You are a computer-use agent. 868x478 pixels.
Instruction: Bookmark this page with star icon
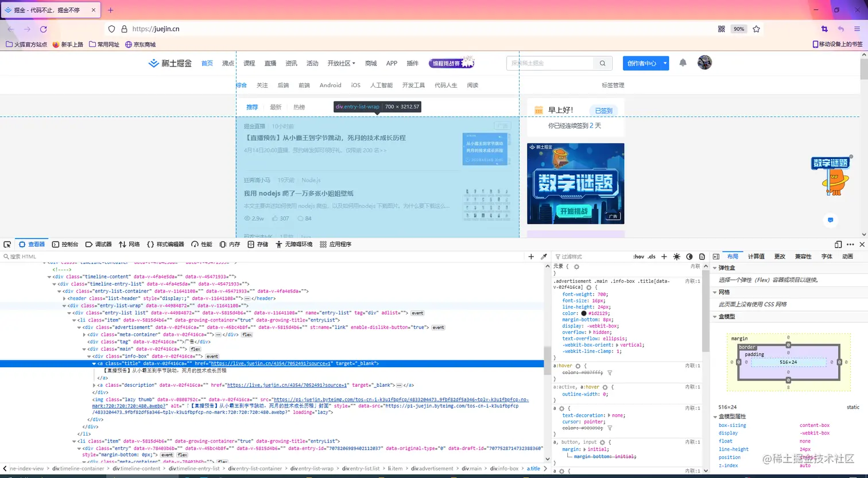click(x=756, y=29)
